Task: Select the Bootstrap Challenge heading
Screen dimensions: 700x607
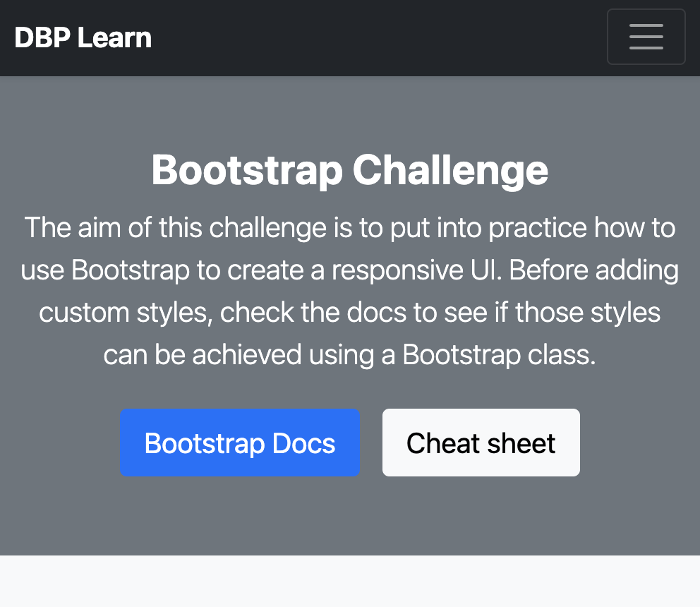Action: pos(350,170)
